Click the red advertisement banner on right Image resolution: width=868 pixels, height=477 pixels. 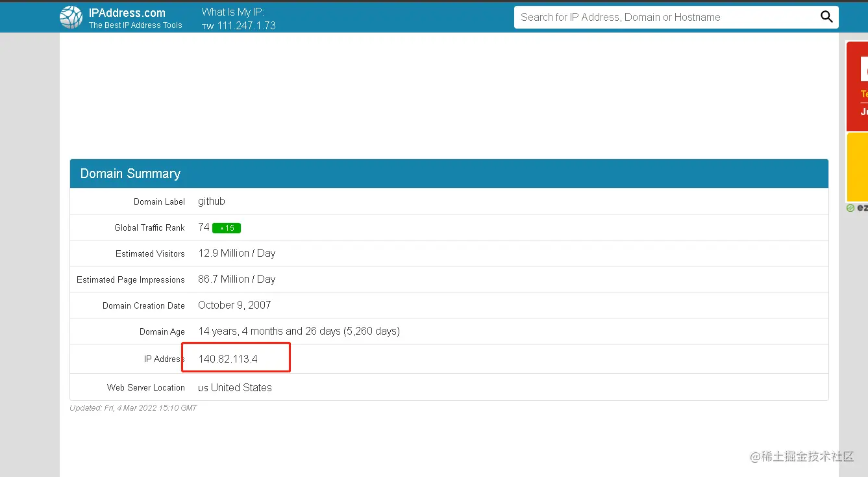tap(857, 86)
